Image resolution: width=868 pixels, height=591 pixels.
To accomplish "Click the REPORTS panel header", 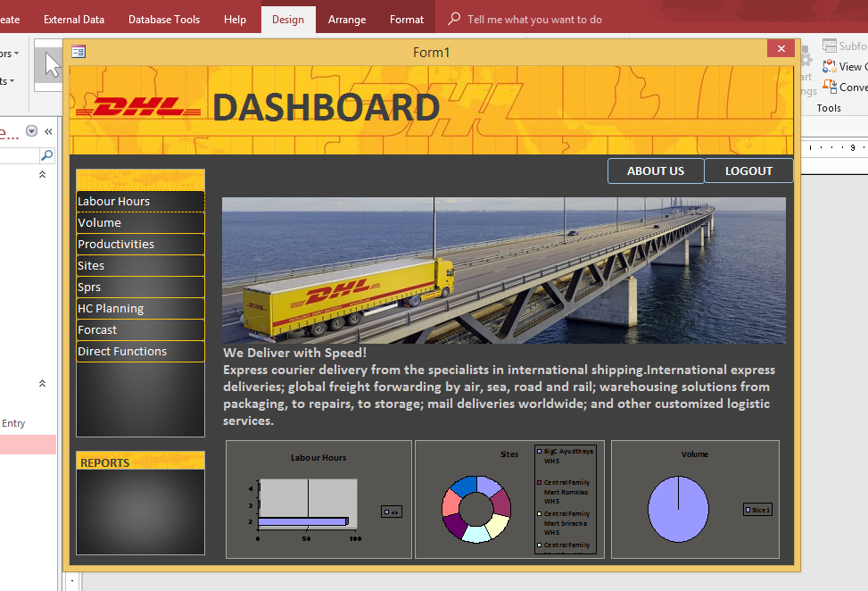I will (x=141, y=462).
